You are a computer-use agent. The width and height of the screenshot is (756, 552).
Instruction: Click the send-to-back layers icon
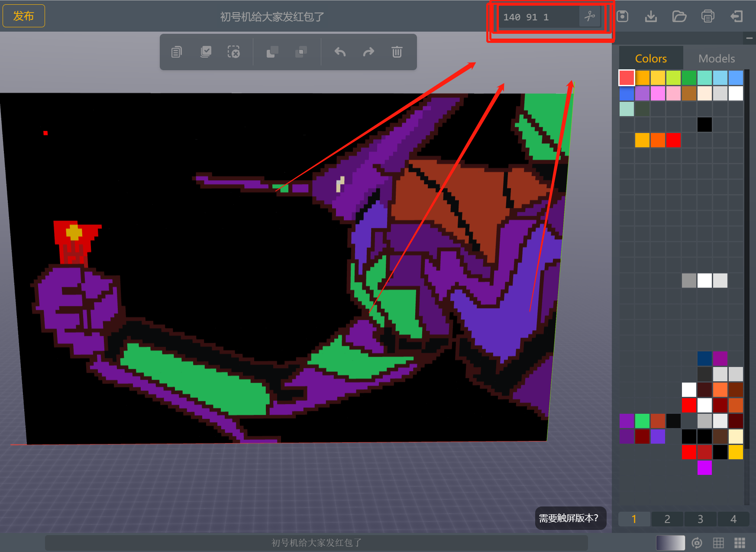coord(301,52)
